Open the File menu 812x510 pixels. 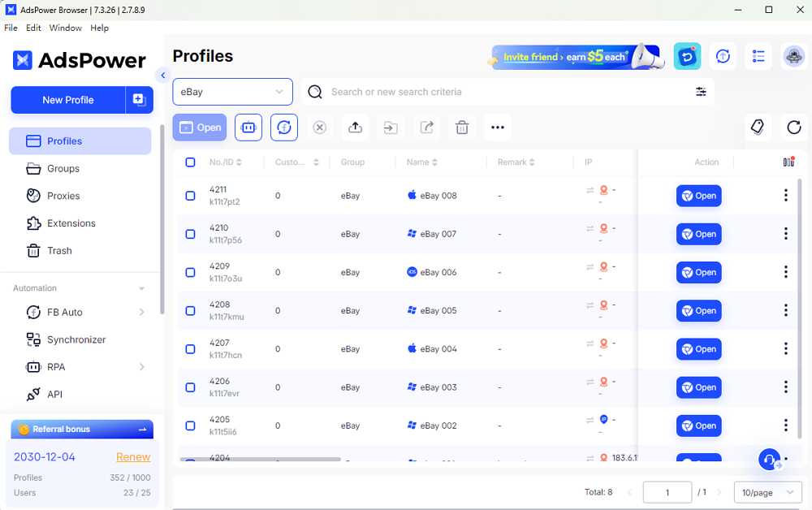pyautogui.click(x=11, y=28)
